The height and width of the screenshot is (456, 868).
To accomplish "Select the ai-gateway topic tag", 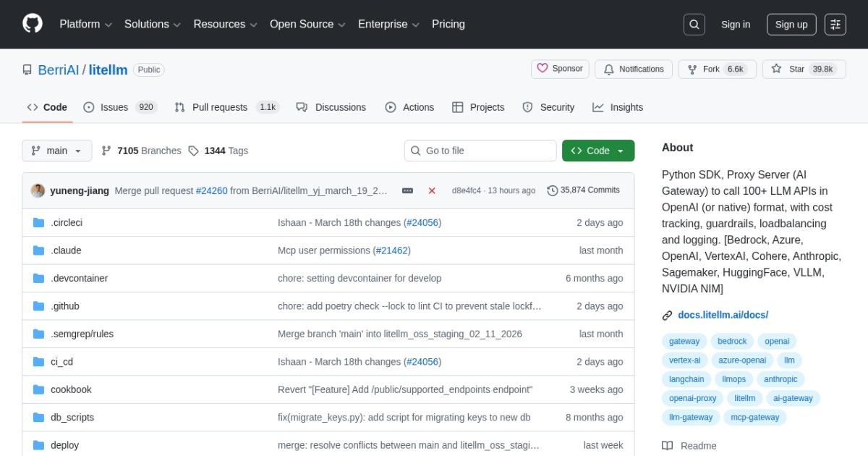I will [x=793, y=398].
